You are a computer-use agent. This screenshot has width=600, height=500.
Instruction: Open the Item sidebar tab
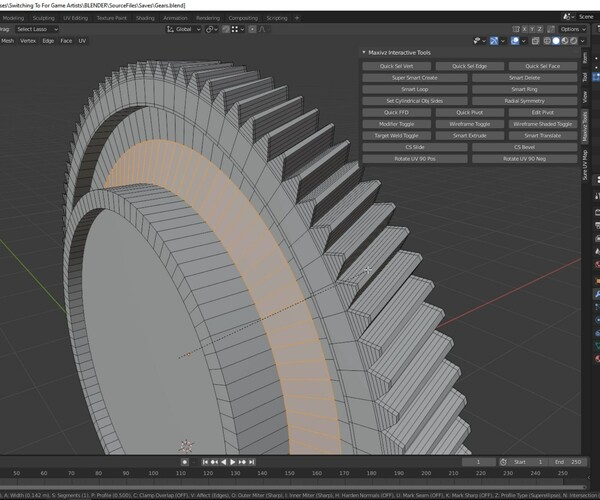[585, 58]
